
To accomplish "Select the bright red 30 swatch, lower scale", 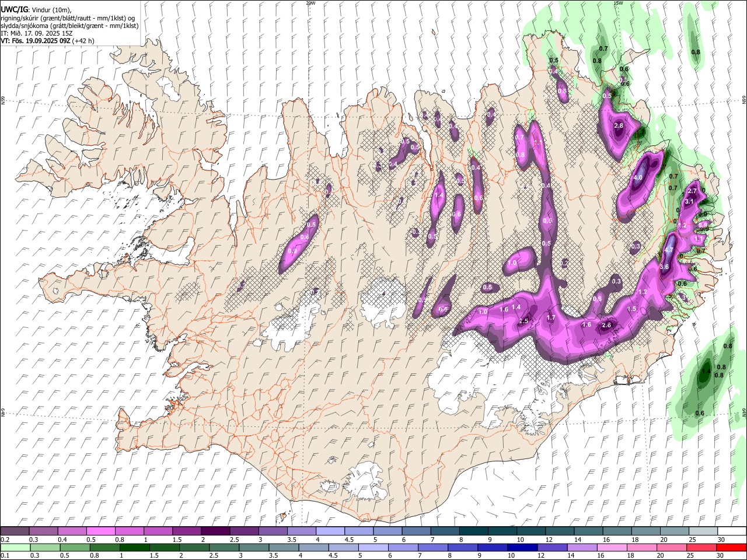I will [x=731, y=547].
